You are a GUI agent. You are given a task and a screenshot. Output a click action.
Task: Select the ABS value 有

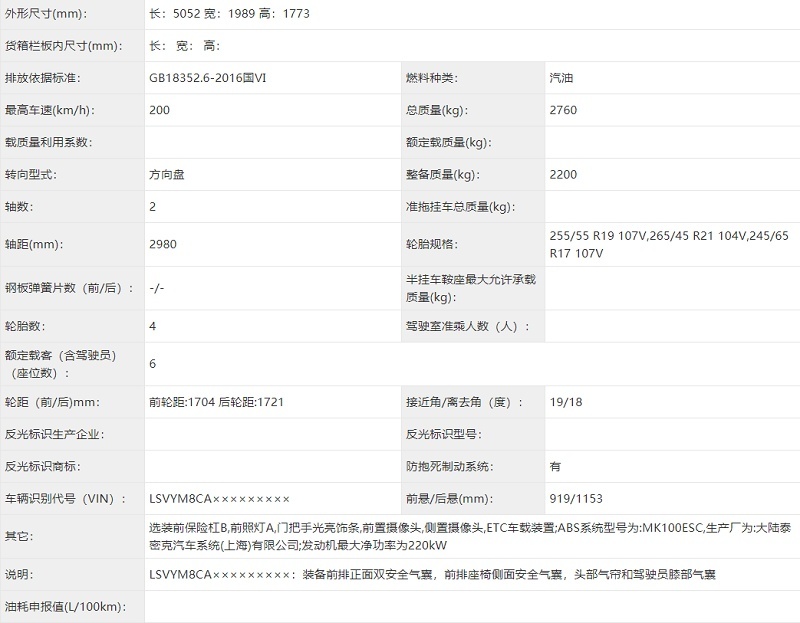click(555, 466)
